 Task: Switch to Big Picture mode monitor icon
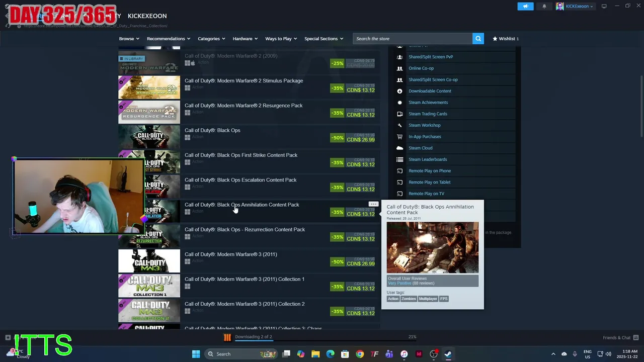(x=604, y=6)
